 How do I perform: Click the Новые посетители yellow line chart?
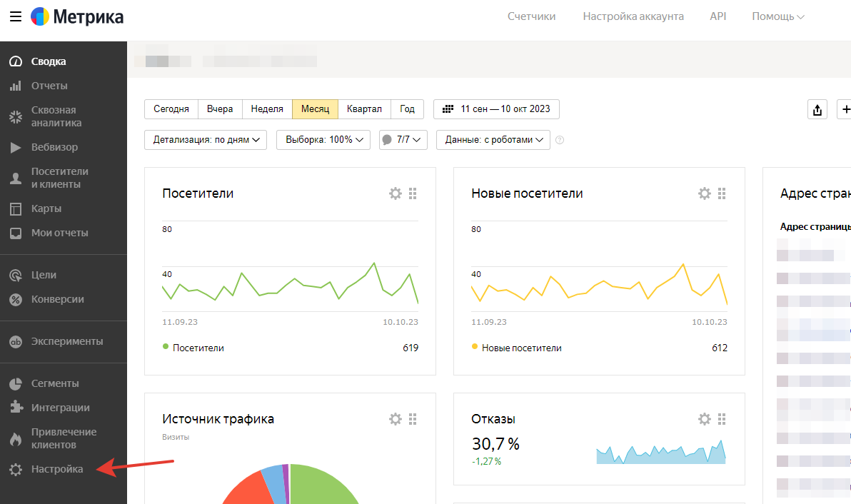[599, 283]
